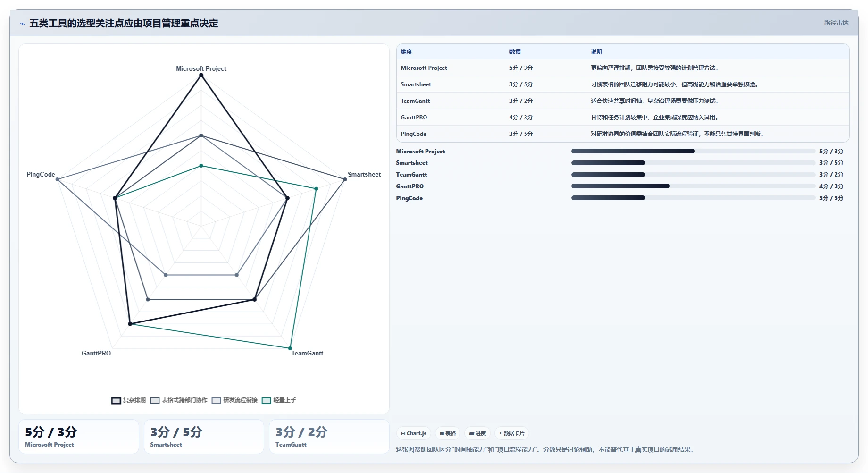Click the Microsoft Project radar axis label
The width and height of the screenshot is (868, 473).
(201, 68)
